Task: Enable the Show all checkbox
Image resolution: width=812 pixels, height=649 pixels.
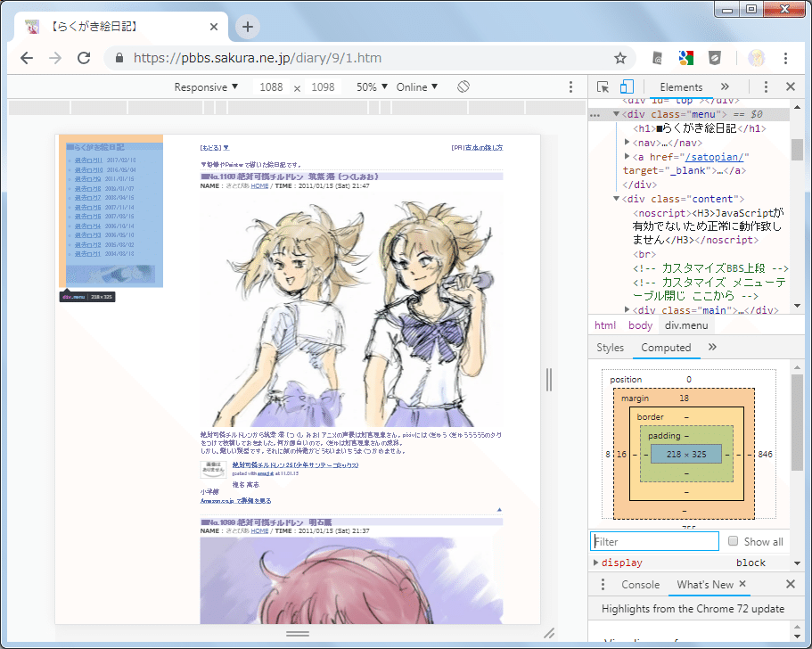Action: pos(733,541)
